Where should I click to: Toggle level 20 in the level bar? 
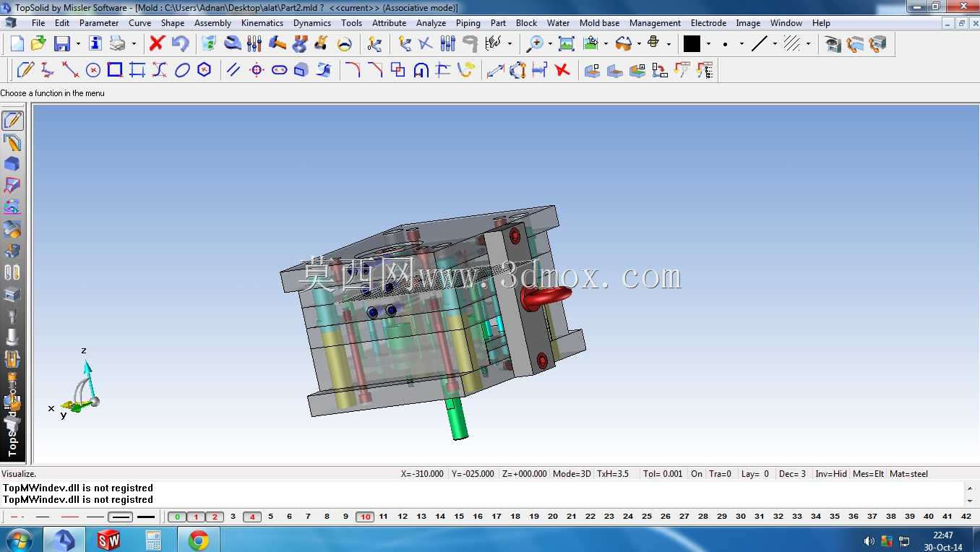(553, 517)
